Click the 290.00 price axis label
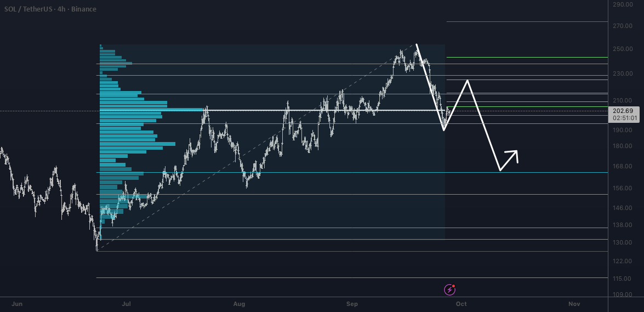The image size is (644, 312). (623, 4)
